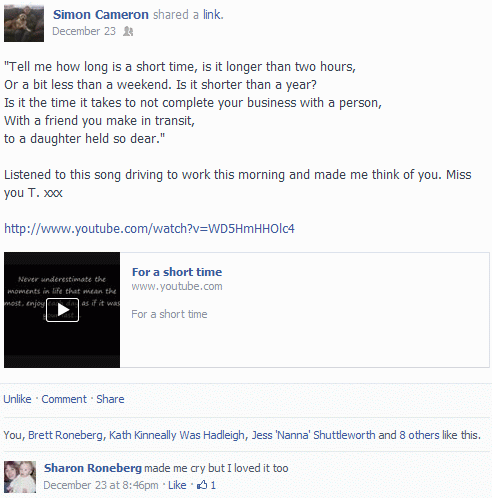The height and width of the screenshot is (498, 492).
Task: Show the 8 others who like this
Action: [419, 435]
